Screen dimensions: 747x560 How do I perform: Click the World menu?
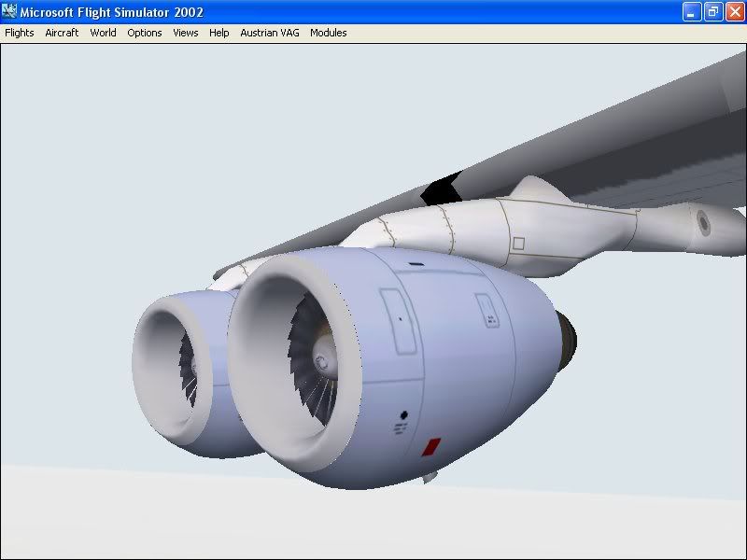(x=103, y=33)
